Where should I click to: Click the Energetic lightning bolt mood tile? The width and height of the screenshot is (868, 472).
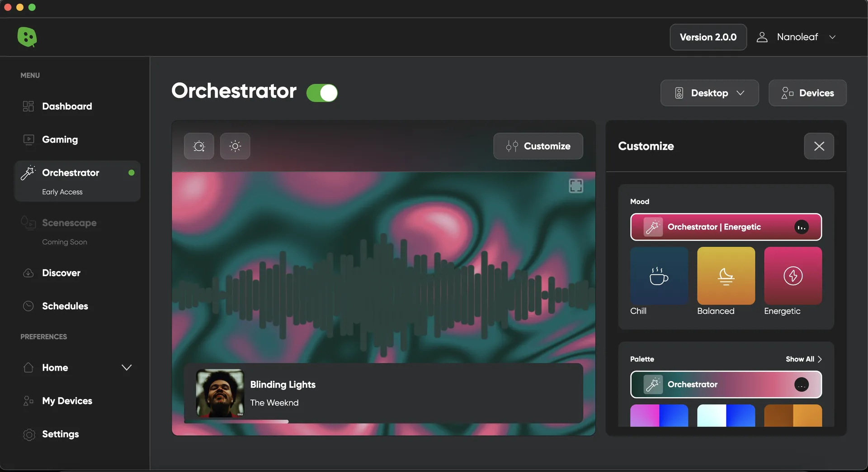click(793, 276)
